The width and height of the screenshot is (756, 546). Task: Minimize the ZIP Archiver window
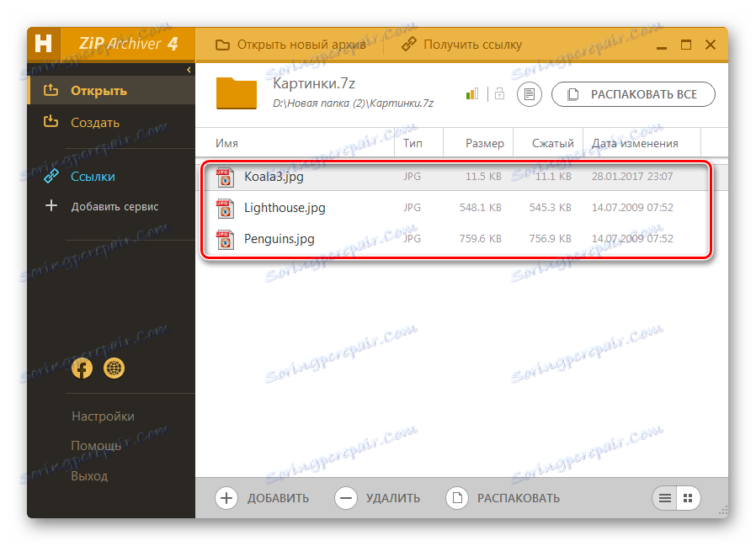pos(662,47)
